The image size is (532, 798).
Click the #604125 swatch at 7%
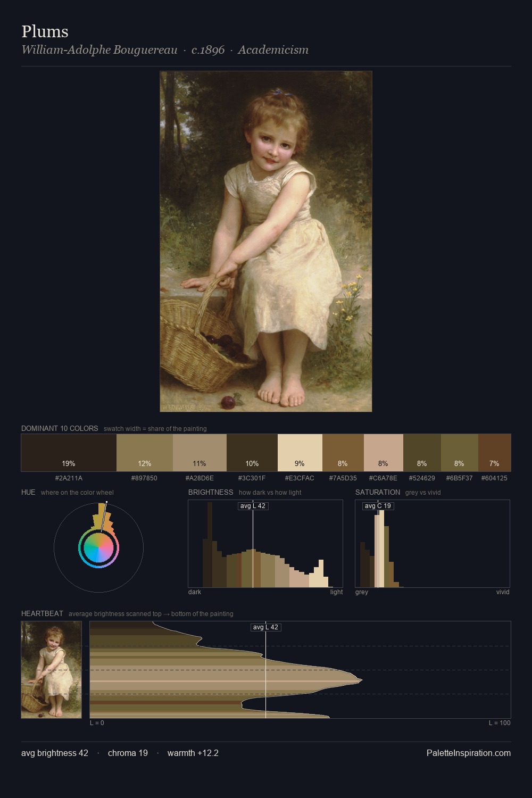(494, 453)
